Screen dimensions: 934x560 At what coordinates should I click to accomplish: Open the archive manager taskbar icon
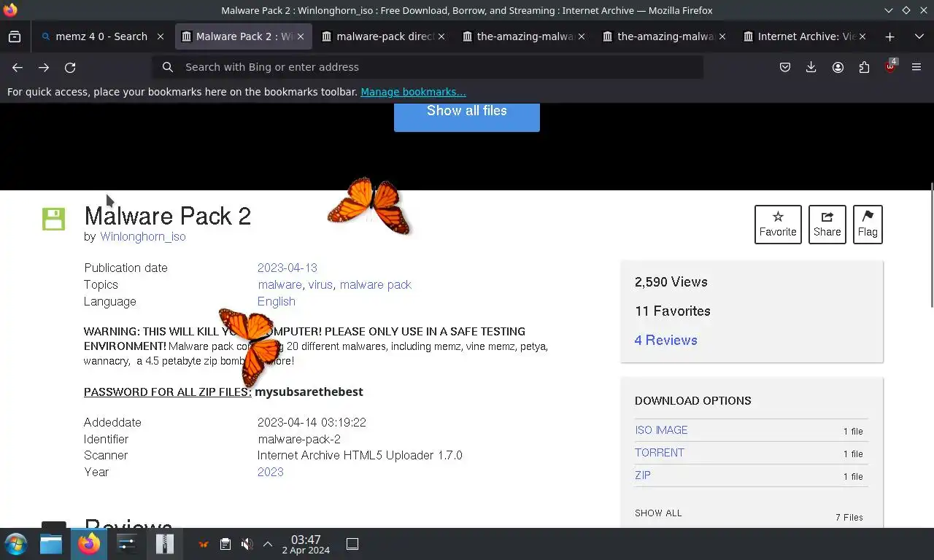pyautogui.click(x=165, y=544)
